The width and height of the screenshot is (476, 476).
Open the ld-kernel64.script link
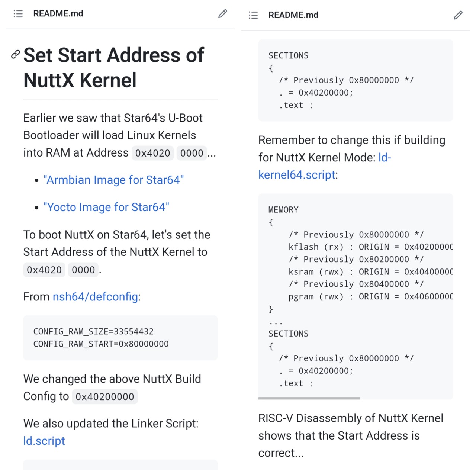[297, 175]
